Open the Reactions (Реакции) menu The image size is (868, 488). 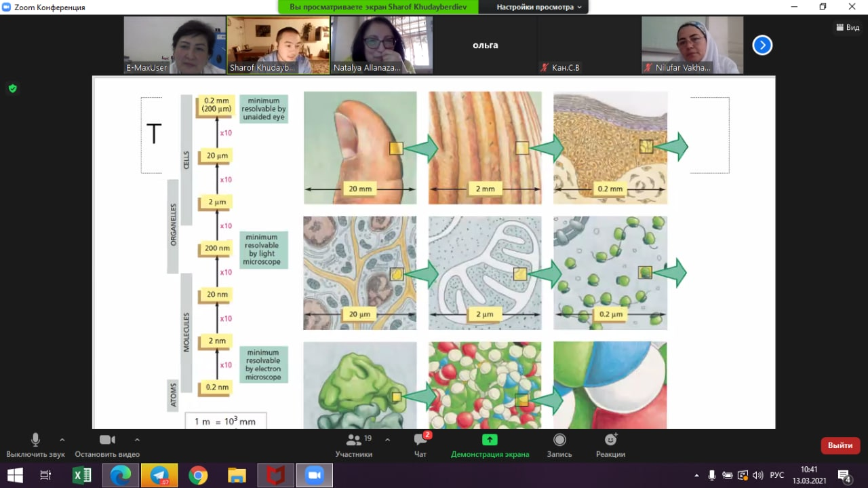click(610, 445)
